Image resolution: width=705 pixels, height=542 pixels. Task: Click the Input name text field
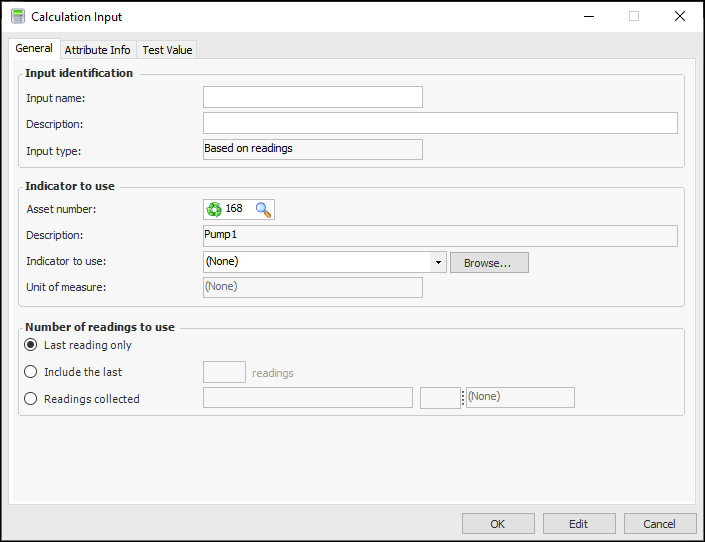tap(312, 97)
